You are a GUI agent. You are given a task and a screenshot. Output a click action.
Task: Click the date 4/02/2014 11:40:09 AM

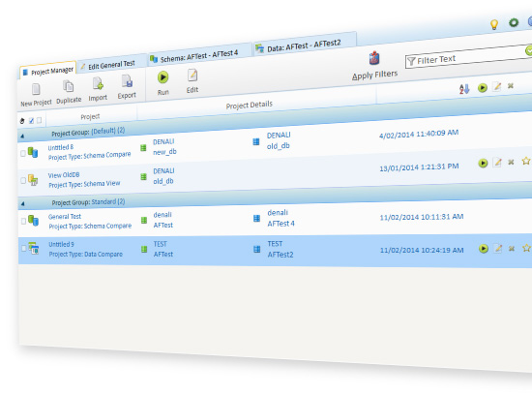(x=419, y=134)
